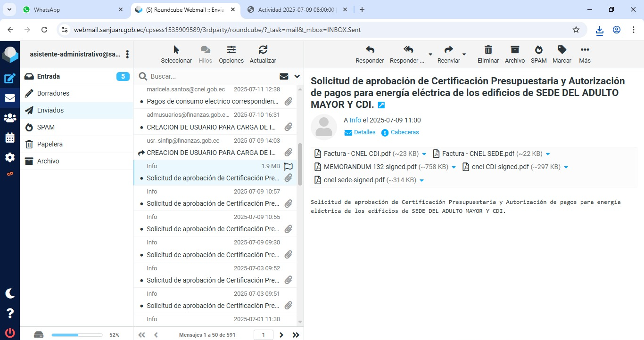Expand the search options chevron

(x=297, y=76)
